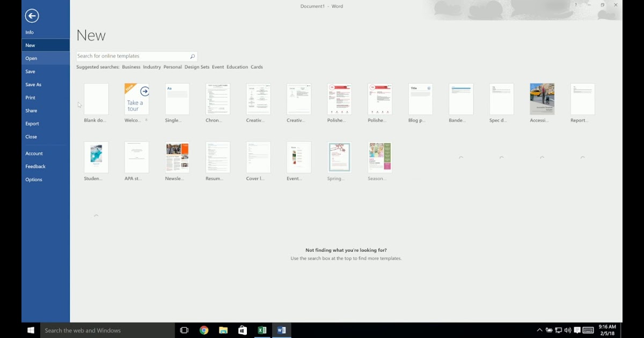Choose the Resume template in second row
Screen dimensions: 644x338
[x=218, y=157]
